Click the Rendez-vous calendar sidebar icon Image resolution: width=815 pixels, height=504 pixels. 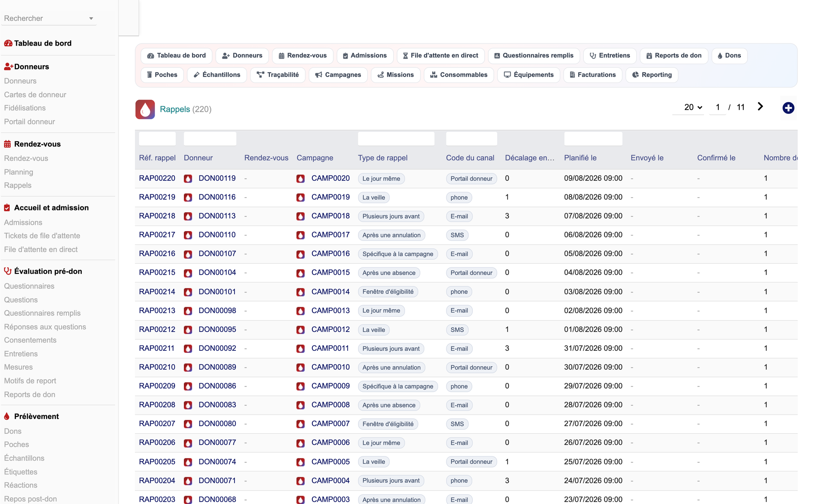[x=8, y=144]
